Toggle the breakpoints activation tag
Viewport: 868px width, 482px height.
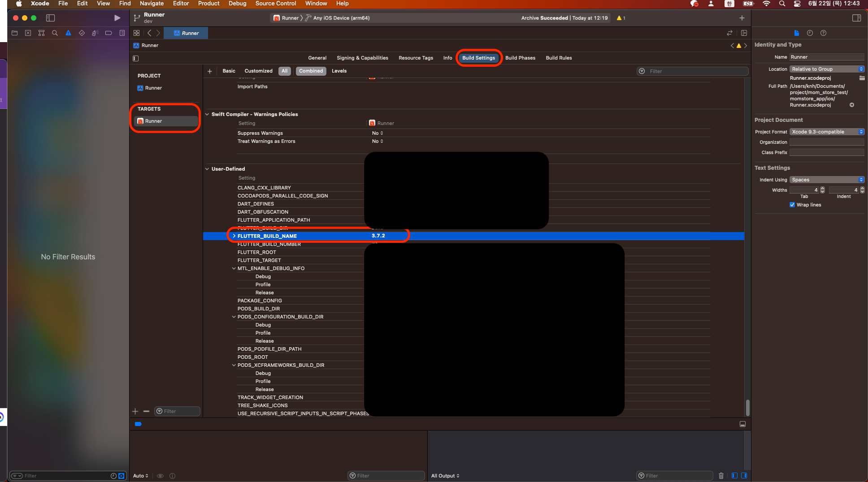click(138, 424)
